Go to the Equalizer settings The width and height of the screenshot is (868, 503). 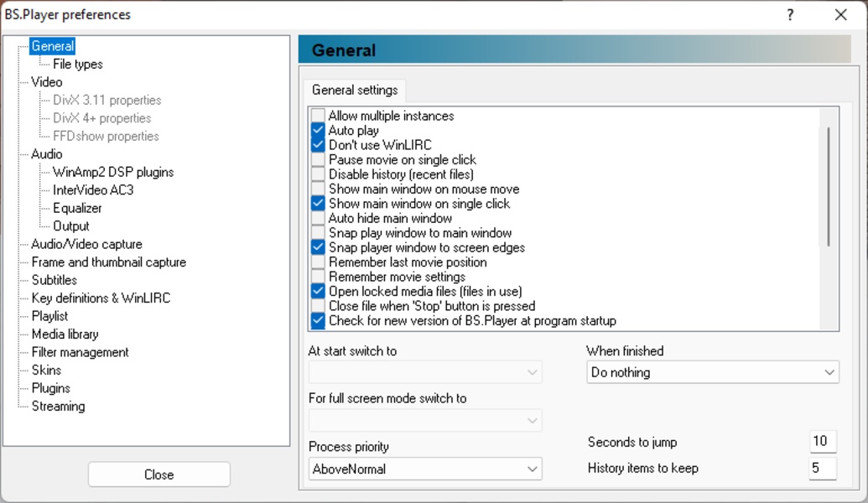coord(77,208)
